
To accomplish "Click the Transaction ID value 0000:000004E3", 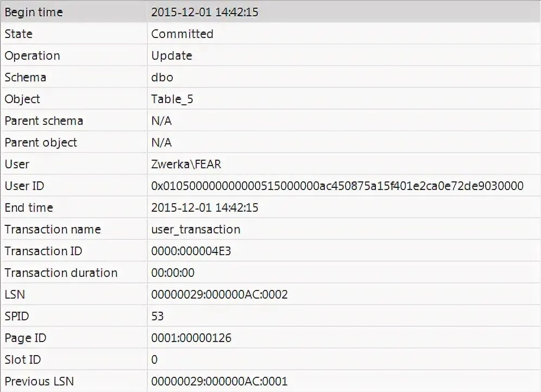I will 191,251.
